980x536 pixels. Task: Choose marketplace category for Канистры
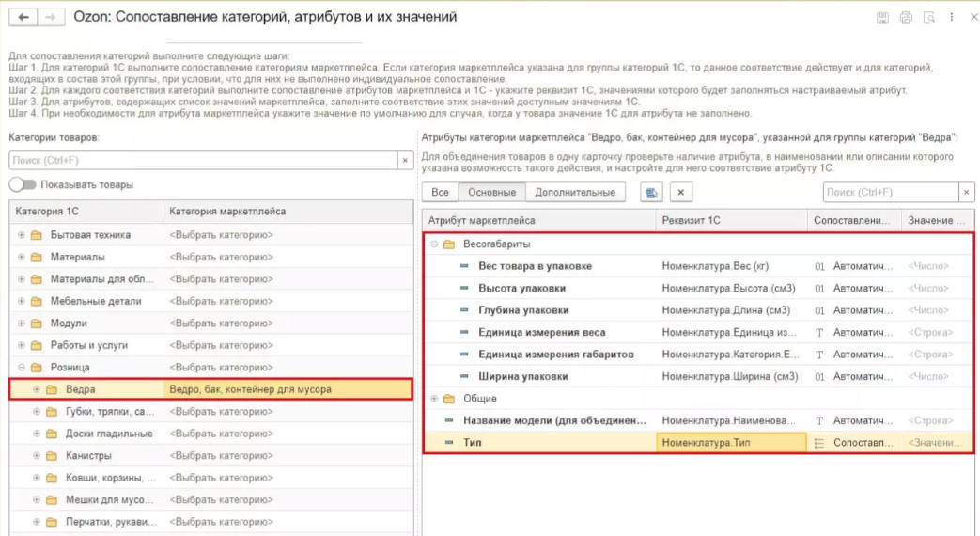[221, 456]
